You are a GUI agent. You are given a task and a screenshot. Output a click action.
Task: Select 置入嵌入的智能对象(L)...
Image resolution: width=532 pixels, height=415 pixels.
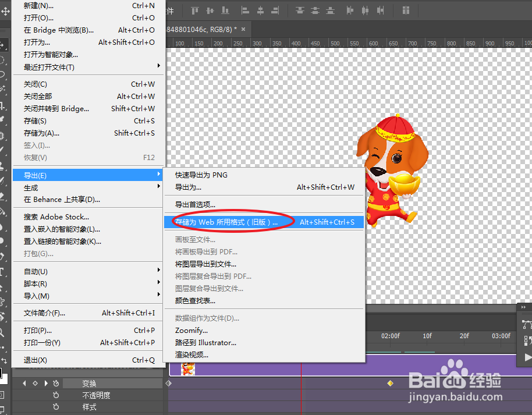pos(88,229)
